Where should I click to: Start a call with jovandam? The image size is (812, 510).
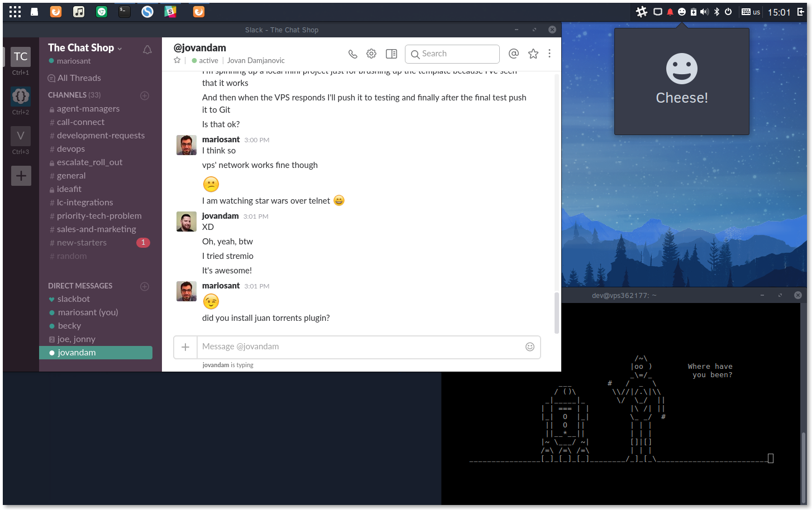(353, 54)
